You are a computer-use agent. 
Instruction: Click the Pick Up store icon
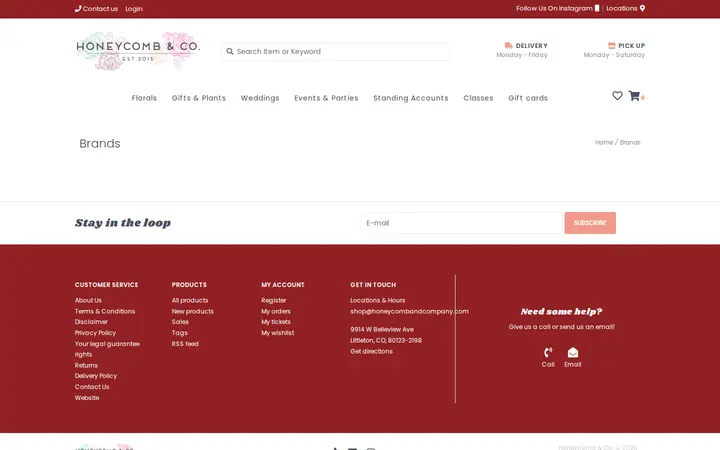[612, 45]
